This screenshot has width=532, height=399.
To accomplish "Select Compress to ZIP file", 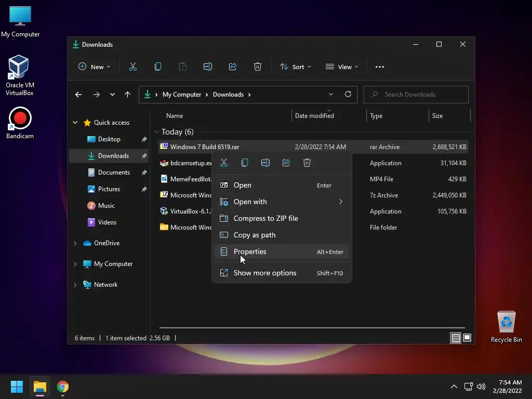I will tap(282, 219).
